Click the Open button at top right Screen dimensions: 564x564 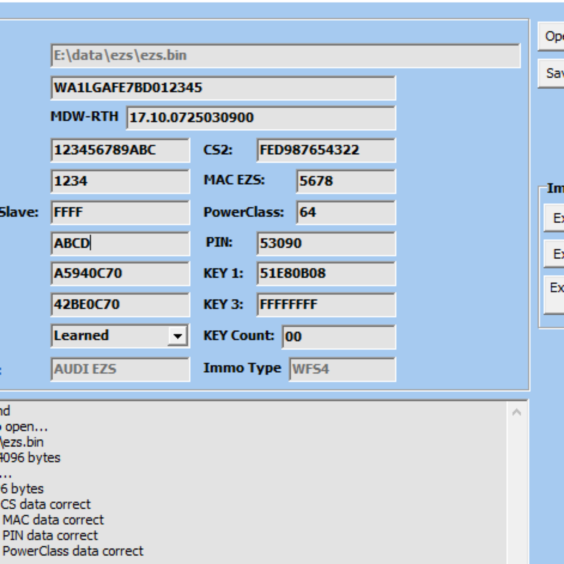(x=551, y=37)
